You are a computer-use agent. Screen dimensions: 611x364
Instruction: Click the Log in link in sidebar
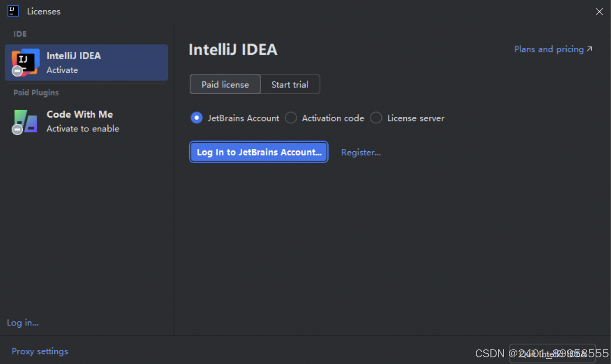point(23,322)
